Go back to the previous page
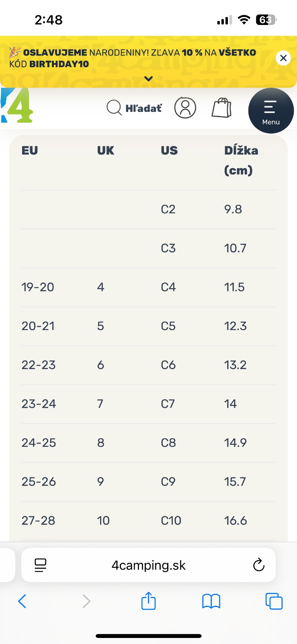 pyautogui.click(x=23, y=601)
